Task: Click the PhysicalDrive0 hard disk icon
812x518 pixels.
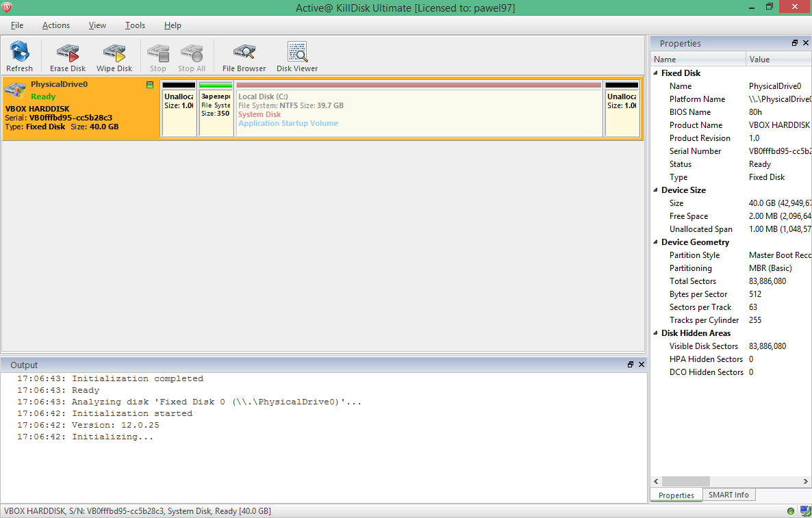Action: pos(15,92)
